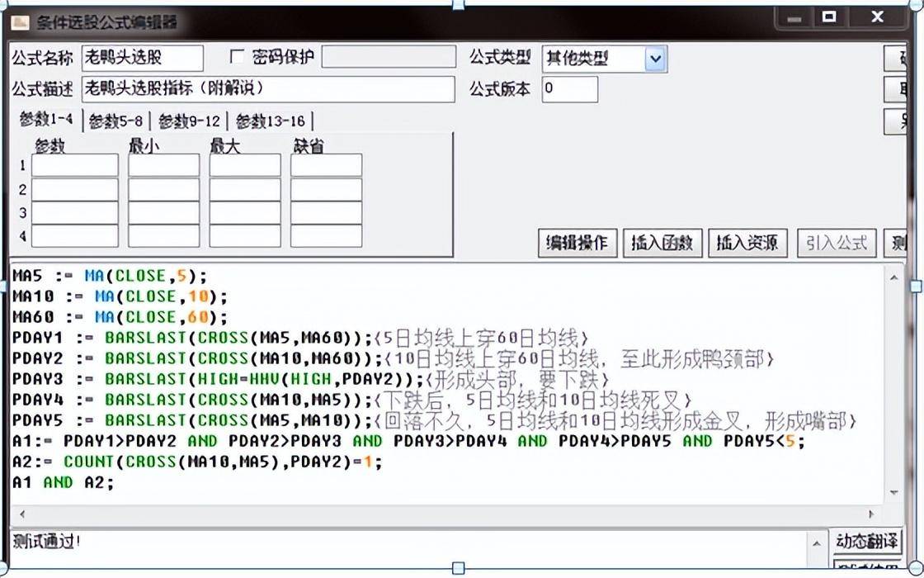Click the row 4 缺省 field
Viewport: 924px width, 578px height.
[326, 236]
